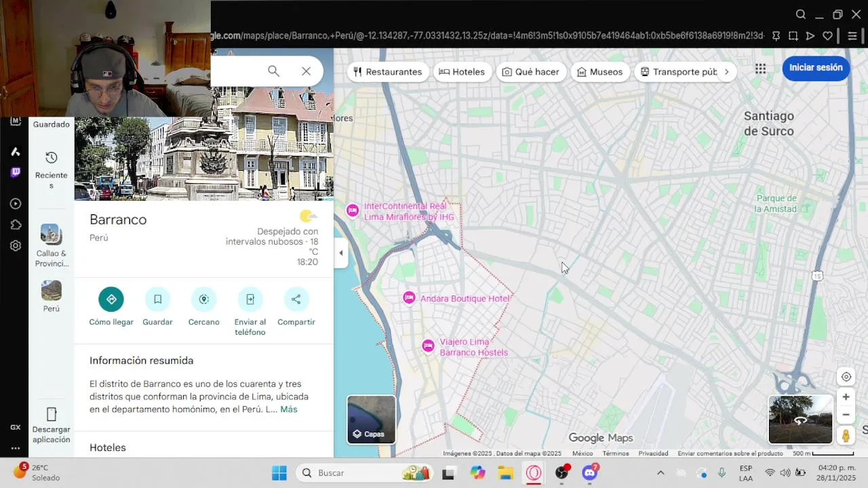The height and width of the screenshot is (488, 868).
Task: Click the search magnifier in Maps search box
Action: pos(273,71)
